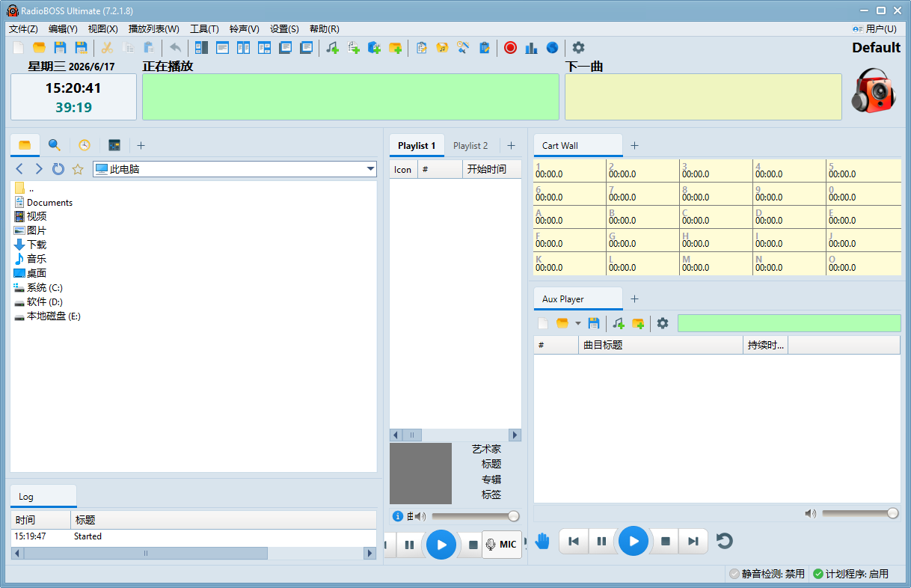Add a new tab next to Playlist 2
911x588 pixels.
(511, 146)
